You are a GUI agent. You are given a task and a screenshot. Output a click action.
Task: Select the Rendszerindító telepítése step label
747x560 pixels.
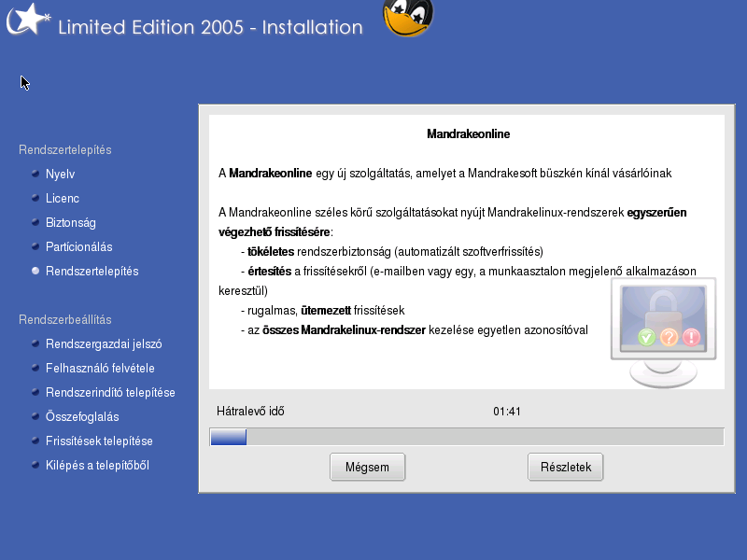[x=110, y=392]
